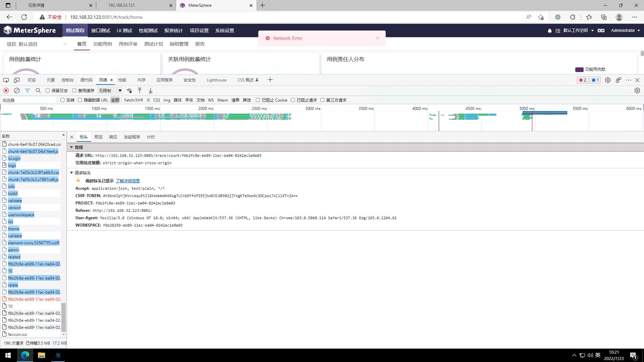Select the inspect element tool in DevTools
This screenshot has width=644, height=362.
click(6, 80)
